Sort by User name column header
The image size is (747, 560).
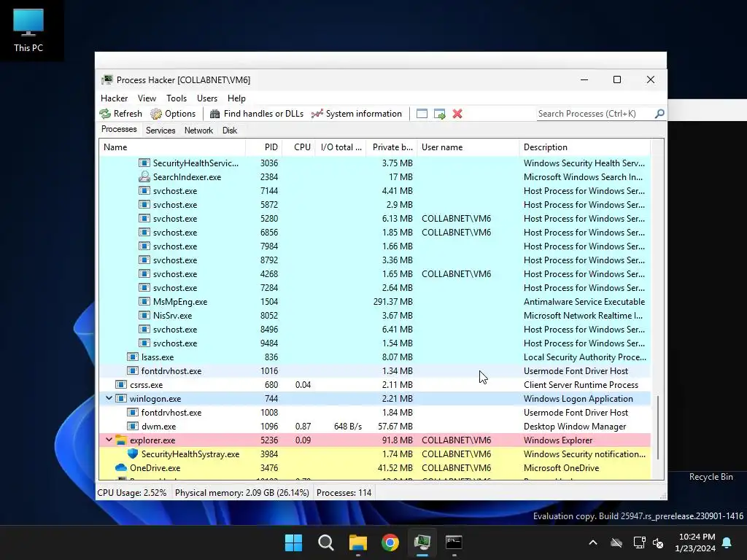coord(468,147)
